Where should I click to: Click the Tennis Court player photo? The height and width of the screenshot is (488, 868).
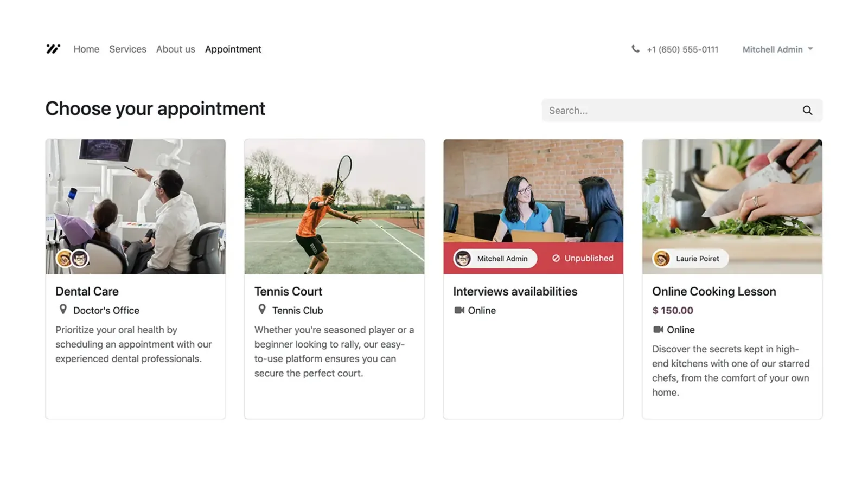point(334,207)
